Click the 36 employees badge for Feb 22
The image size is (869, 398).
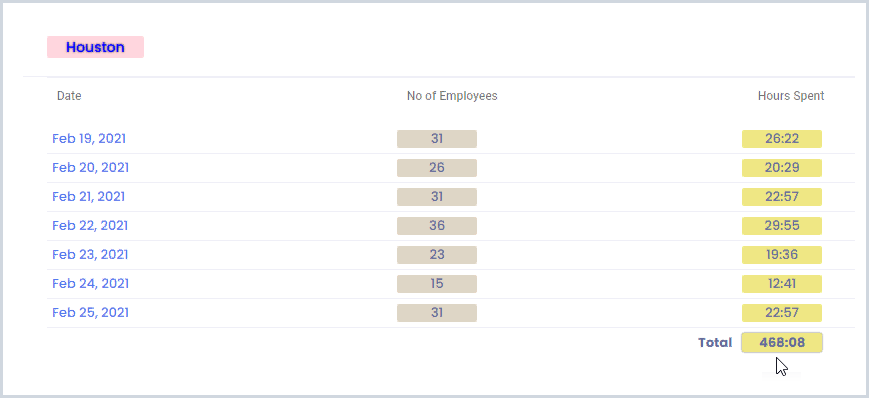coord(437,226)
